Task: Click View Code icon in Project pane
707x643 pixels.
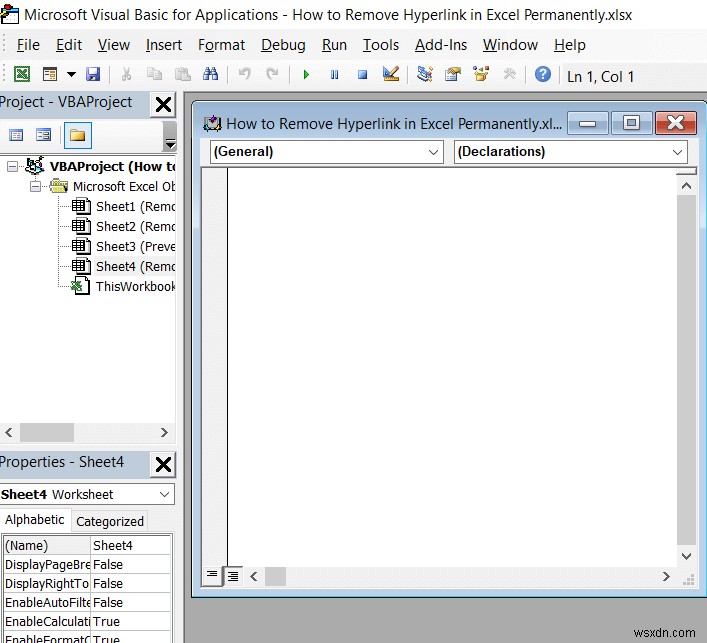Action: (x=16, y=135)
